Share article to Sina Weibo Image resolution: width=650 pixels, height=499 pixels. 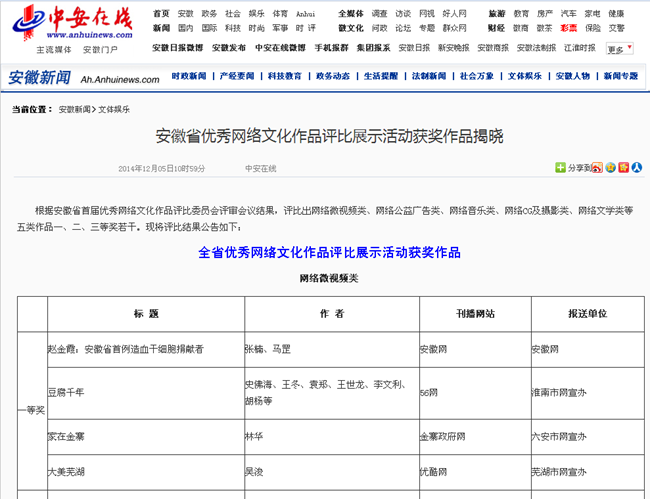click(598, 168)
